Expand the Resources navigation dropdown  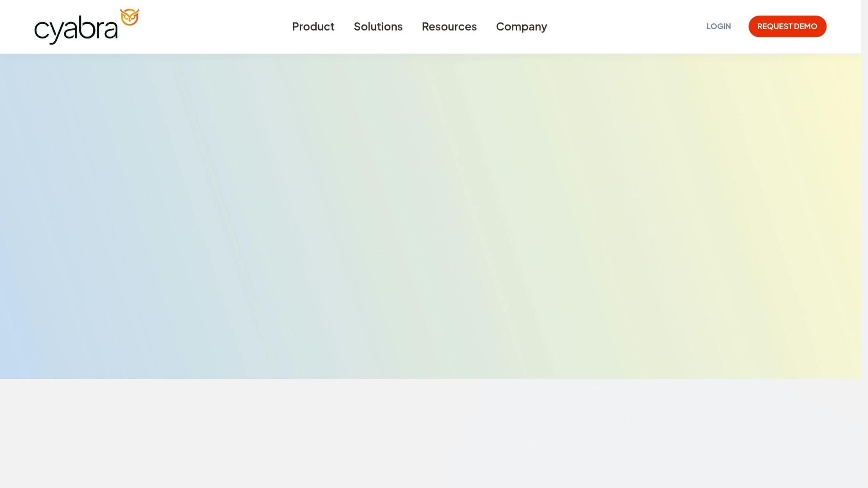tap(449, 27)
